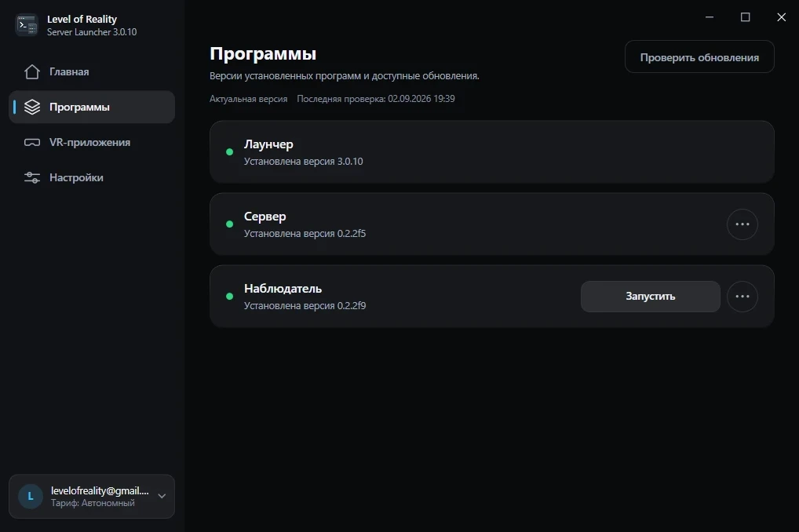Click the Level of Reality launcher logo icon
Viewport: 799px width, 532px height.
click(x=27, y=25)
